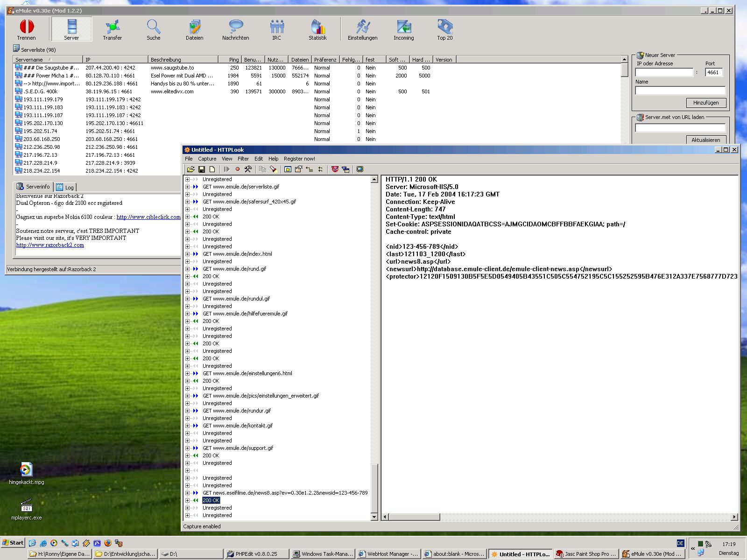Select server .S.E.D.G. 400k row
Viewport: 747px width, 560px height.
(317, 91)
